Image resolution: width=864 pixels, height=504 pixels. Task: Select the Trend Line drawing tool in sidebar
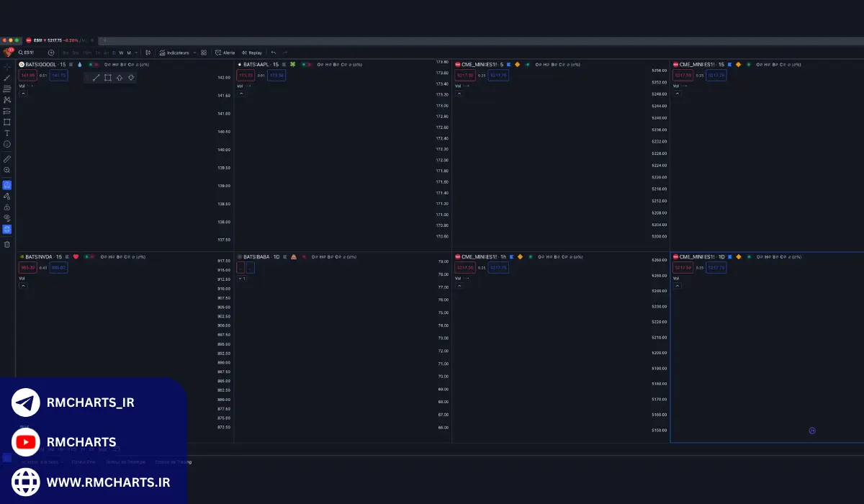[x=7, y=77]
